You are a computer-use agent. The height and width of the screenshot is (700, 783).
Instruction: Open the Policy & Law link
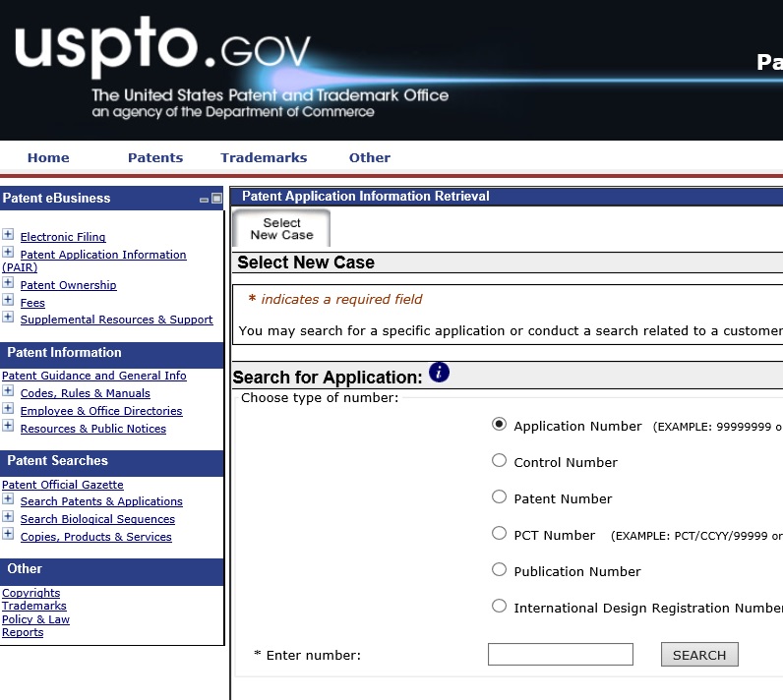pyautogui.click(x=35, y=619)
